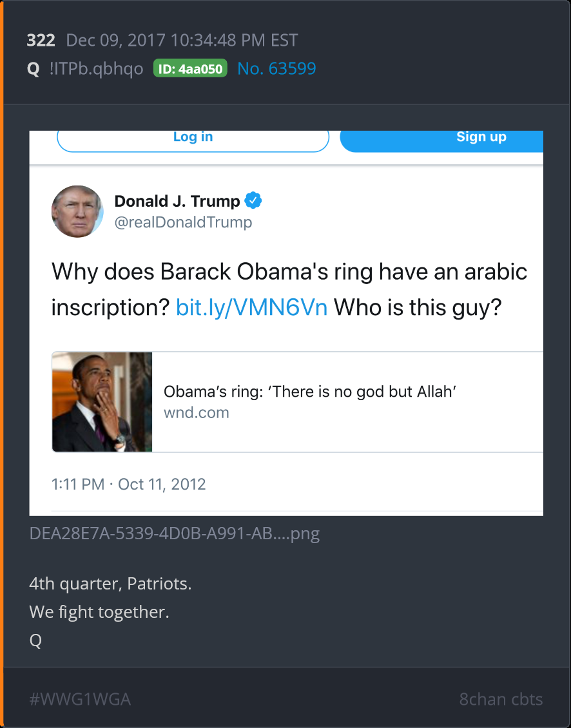Click the wnd.com source domain

point(197,412)
